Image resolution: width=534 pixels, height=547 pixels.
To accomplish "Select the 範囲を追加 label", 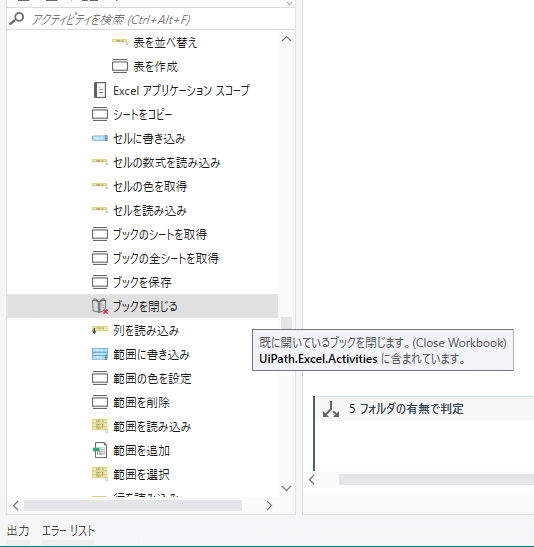I will [141, 451].
